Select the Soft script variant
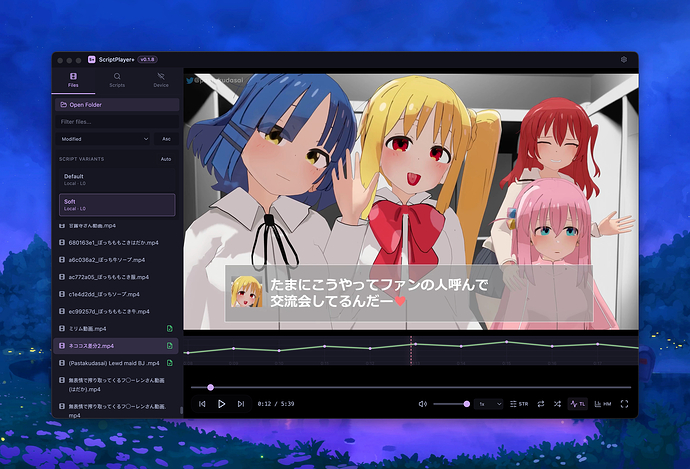Screen dimensions: 690x469 [x=117, y=205]
